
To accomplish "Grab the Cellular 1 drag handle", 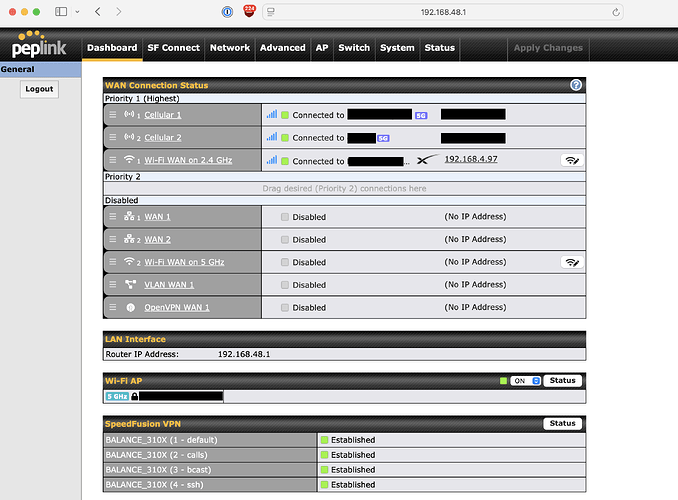I will [x=113, y=115].
